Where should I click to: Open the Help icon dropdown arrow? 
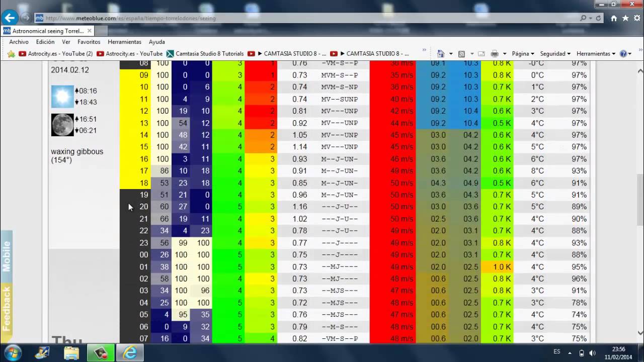[630, 54]
